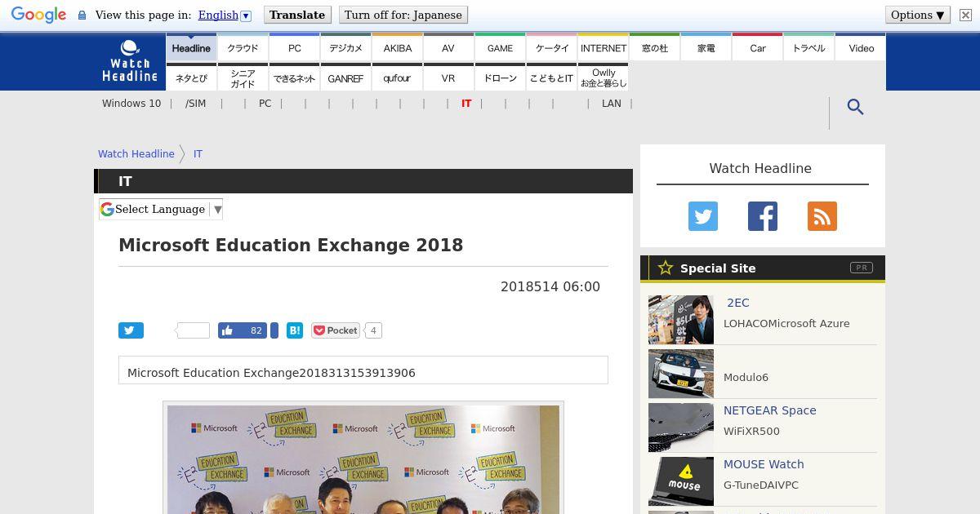Click the IT breadcrumb link

[198, 153]
